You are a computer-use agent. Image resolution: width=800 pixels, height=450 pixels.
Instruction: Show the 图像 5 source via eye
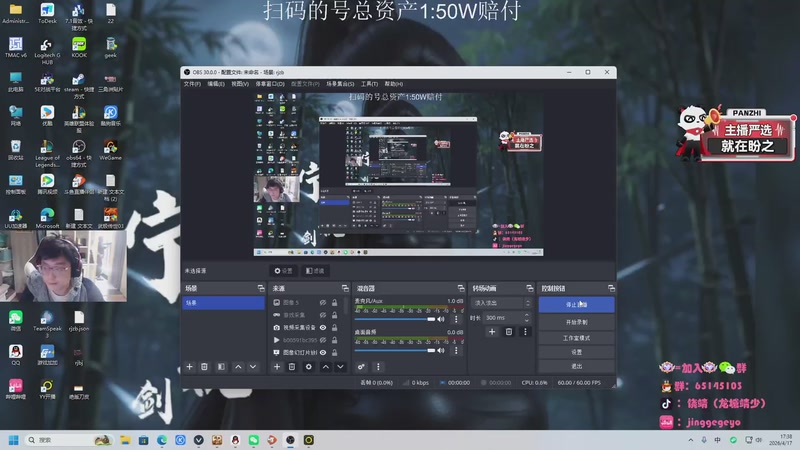pos(323,303)
